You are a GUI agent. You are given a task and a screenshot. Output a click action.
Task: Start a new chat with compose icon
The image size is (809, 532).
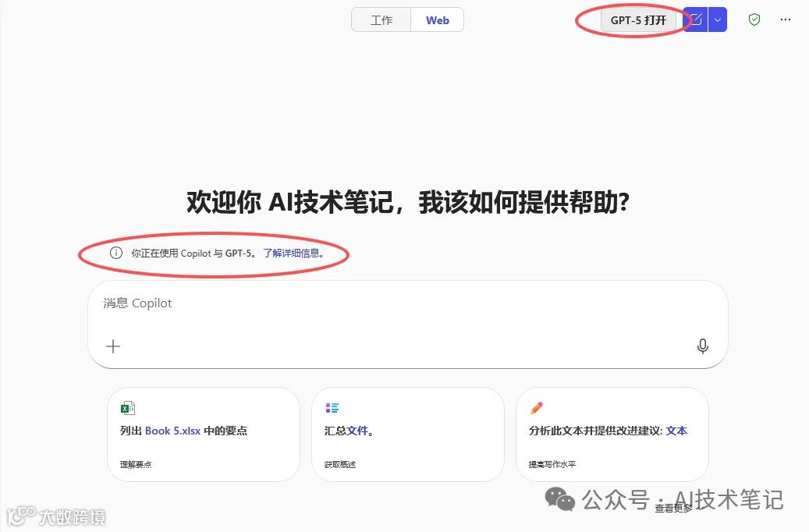tap(696, 20)
